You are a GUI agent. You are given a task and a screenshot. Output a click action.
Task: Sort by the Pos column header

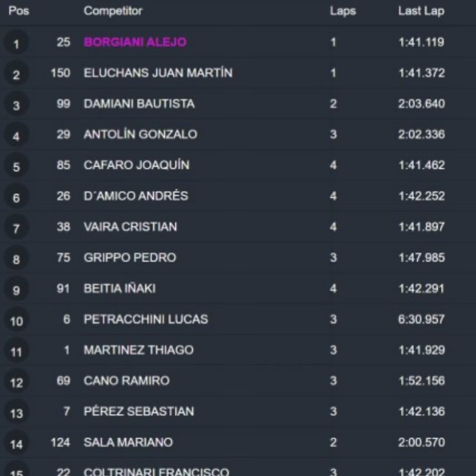[19, 11]
